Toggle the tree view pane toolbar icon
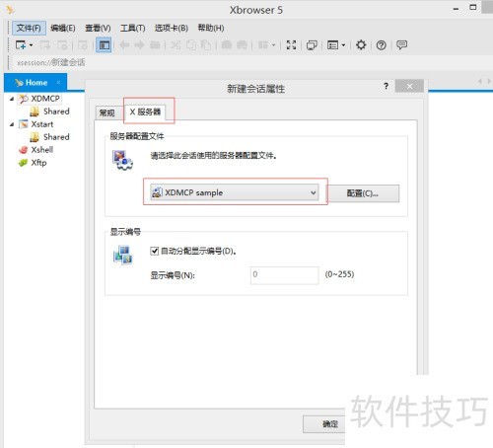The height and width of the screenshot is (448, 493). coord(105,45)
